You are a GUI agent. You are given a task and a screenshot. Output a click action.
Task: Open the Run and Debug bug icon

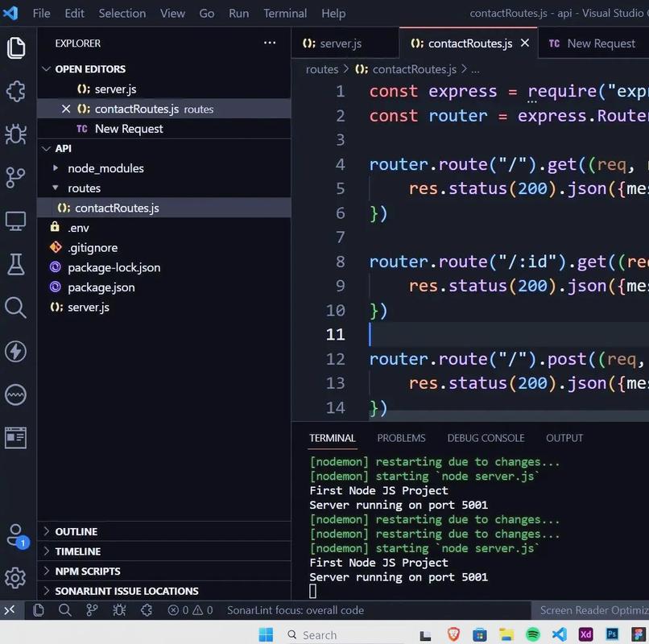tap(17, 134)
